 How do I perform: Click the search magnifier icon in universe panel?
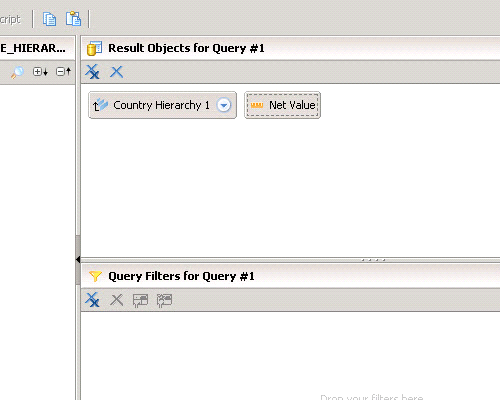click(17, 72)
